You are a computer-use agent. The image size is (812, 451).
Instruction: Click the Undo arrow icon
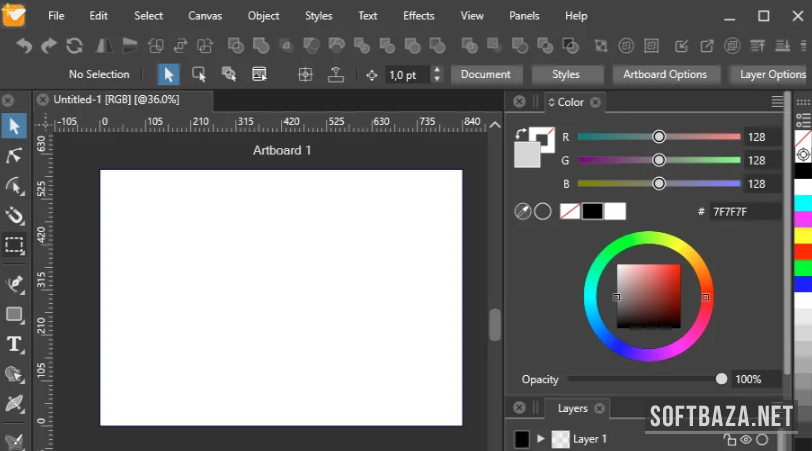coord(24,46)
